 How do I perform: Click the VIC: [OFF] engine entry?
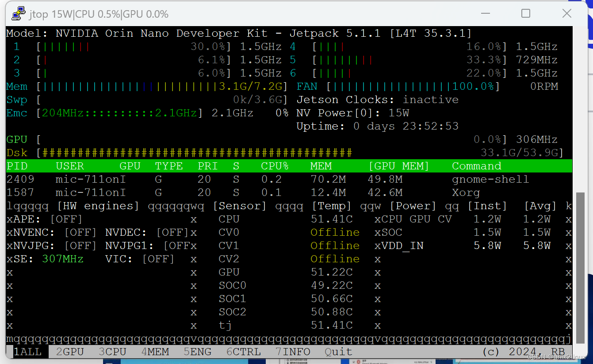(140, 259)
